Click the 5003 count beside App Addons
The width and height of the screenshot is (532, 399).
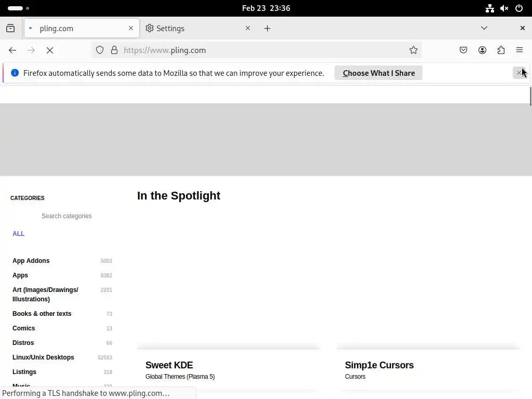click(106, 261)
